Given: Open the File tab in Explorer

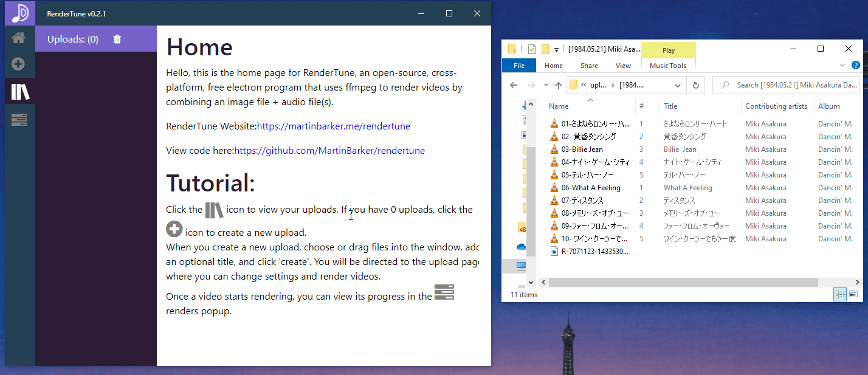Looking at the screenshot, I should pos(519,66).
